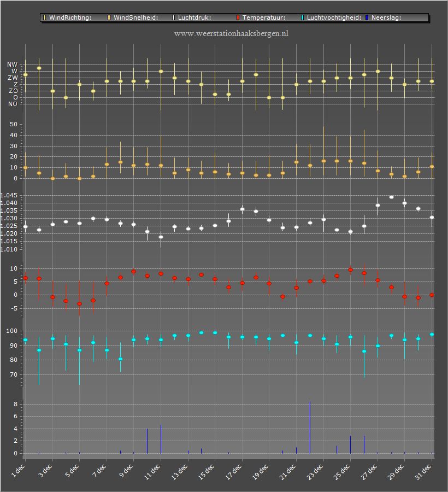
Task: Click the wind speed point on 8 dec
Action: pyautogui.click(x=120, y=162)
